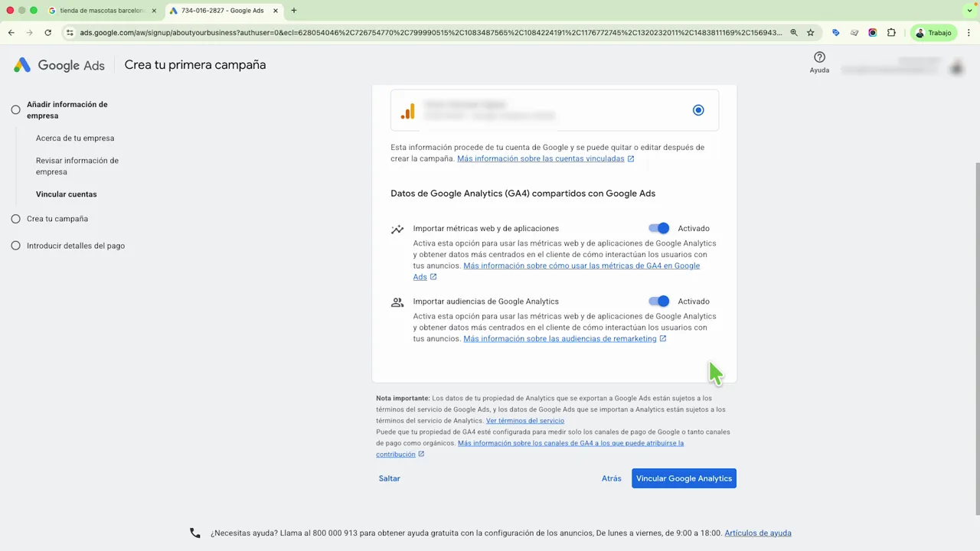980x551 pixels.
Task: Click the browser back arrow
Action: click(11, 33)
